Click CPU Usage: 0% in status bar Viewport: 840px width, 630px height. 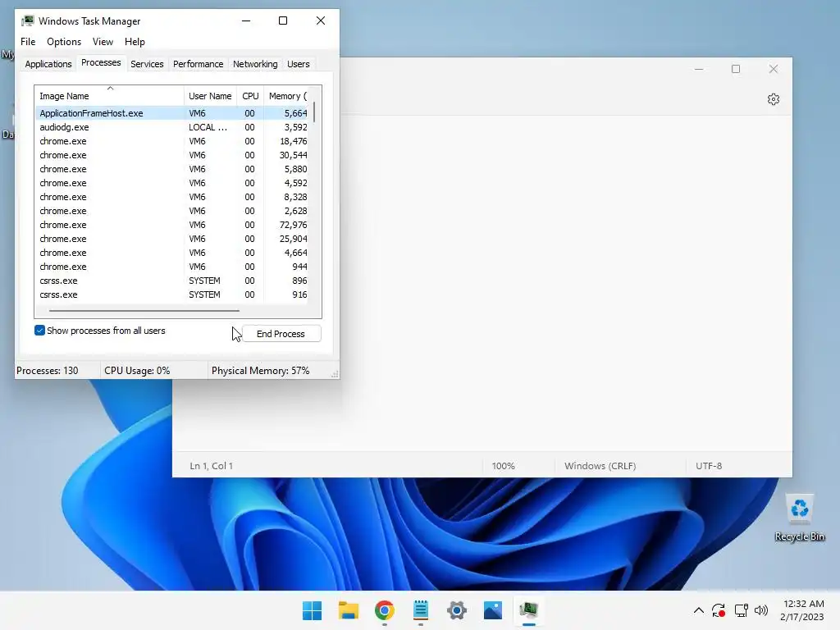pyautogui.click(x=137, y=371)
